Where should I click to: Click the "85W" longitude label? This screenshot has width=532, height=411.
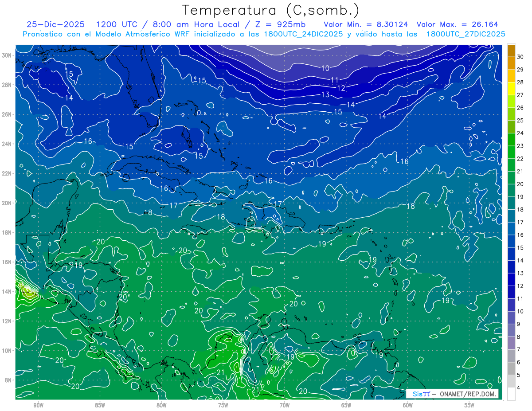pos(100,405)
